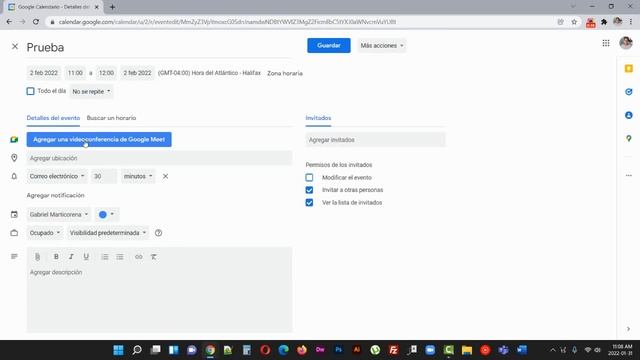Open Chrome extensions puzzle icon
Viewport: 640px width, 360px height.
pos(604,22)
